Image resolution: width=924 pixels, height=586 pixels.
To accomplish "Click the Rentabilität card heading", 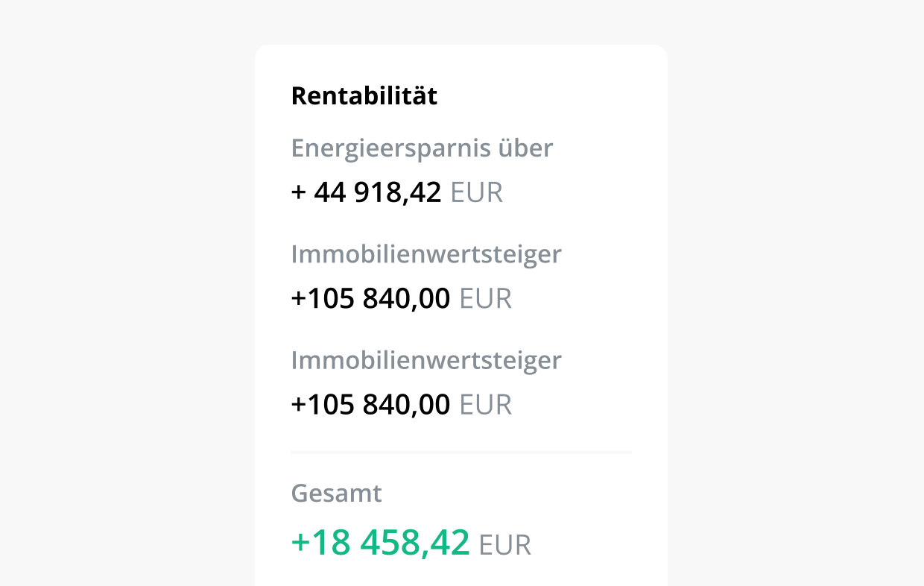I will click(x=364, y=96).
